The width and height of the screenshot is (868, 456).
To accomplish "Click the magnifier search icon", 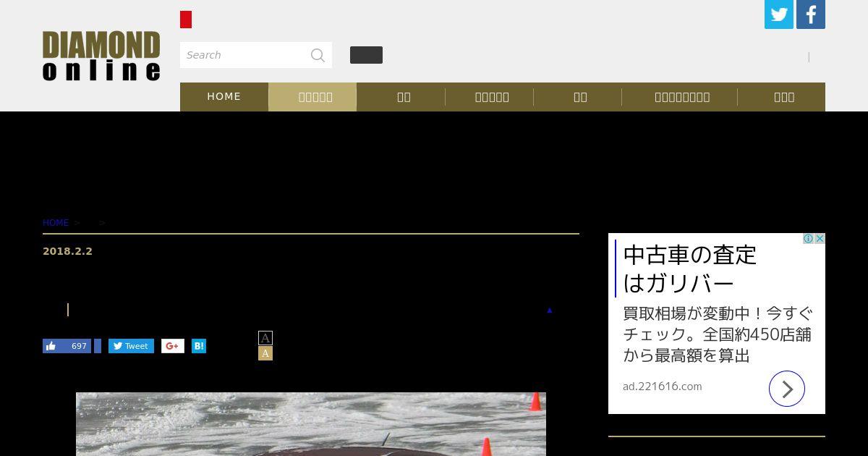I will tap(318, 55).
